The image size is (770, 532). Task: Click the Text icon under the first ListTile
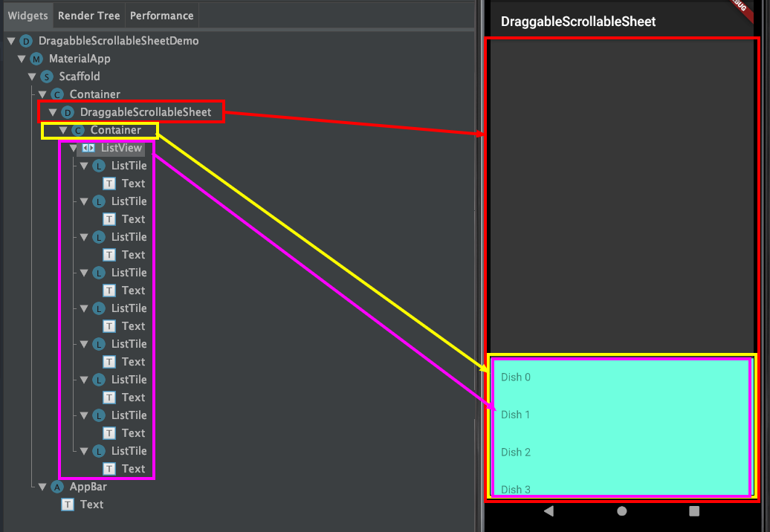(110, 183)
